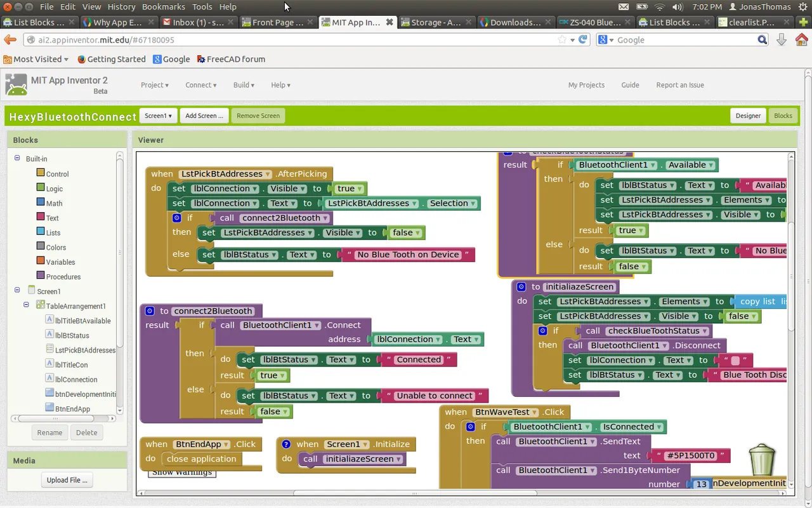Click the Colors blocks icon
Viewport: 812px width, 508px height.
(x=41, y=246)
